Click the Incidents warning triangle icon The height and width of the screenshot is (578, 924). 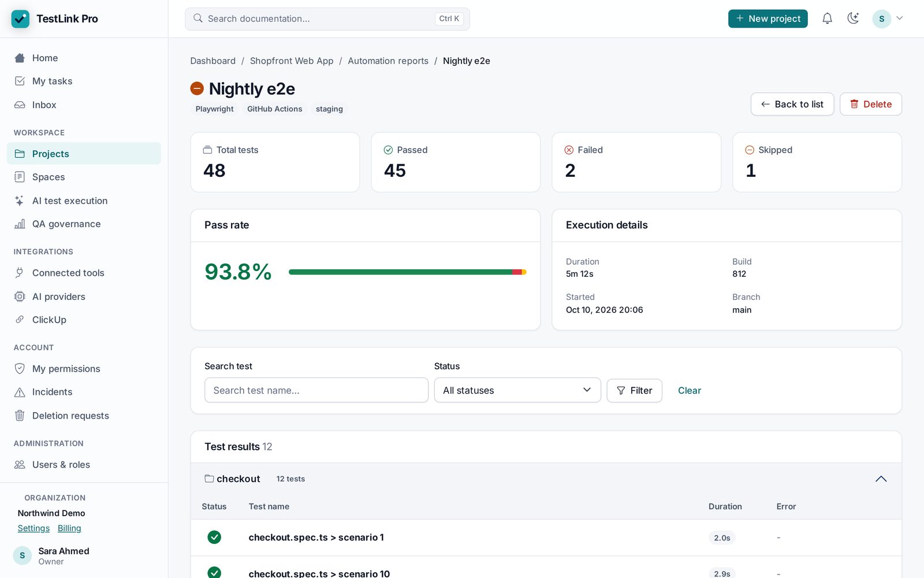[20, 392]
